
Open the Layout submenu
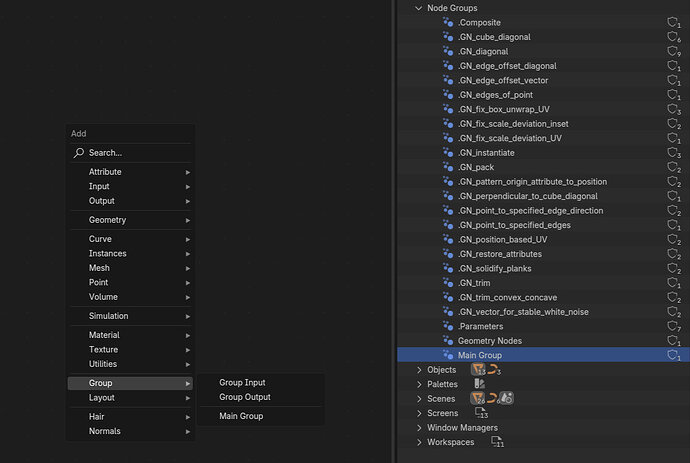[x=130, y=397]
